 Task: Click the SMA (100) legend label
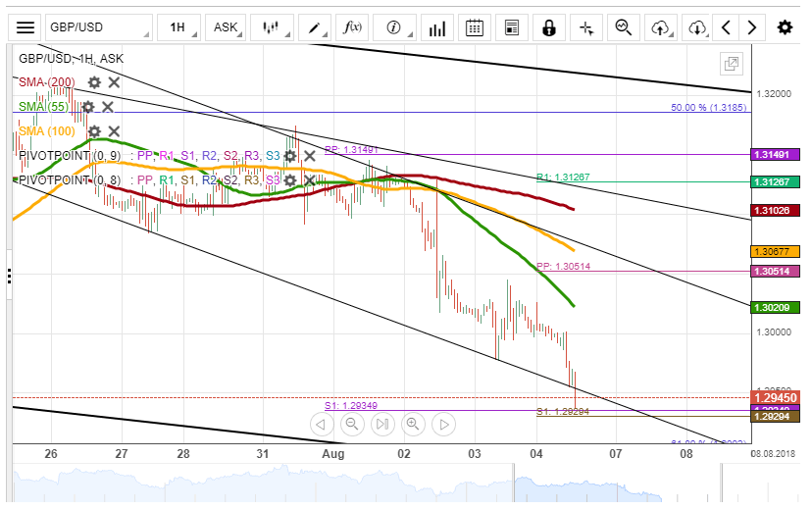47,131
